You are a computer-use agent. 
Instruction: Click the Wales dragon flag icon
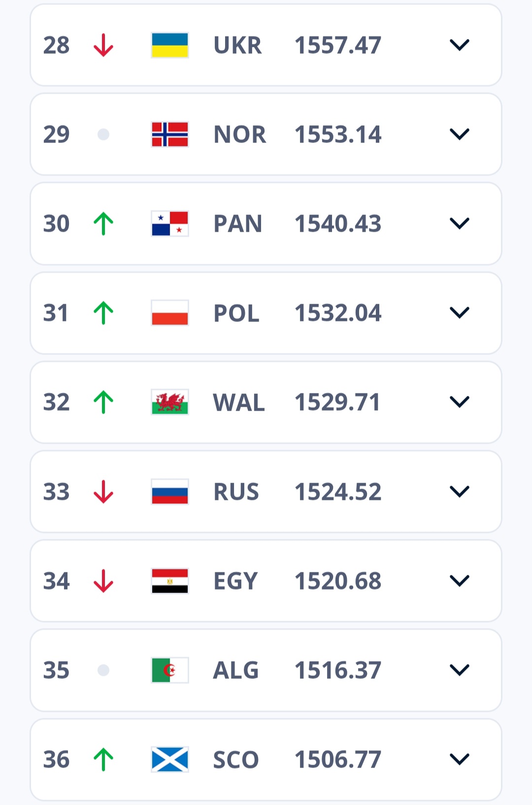click(170, 402)
